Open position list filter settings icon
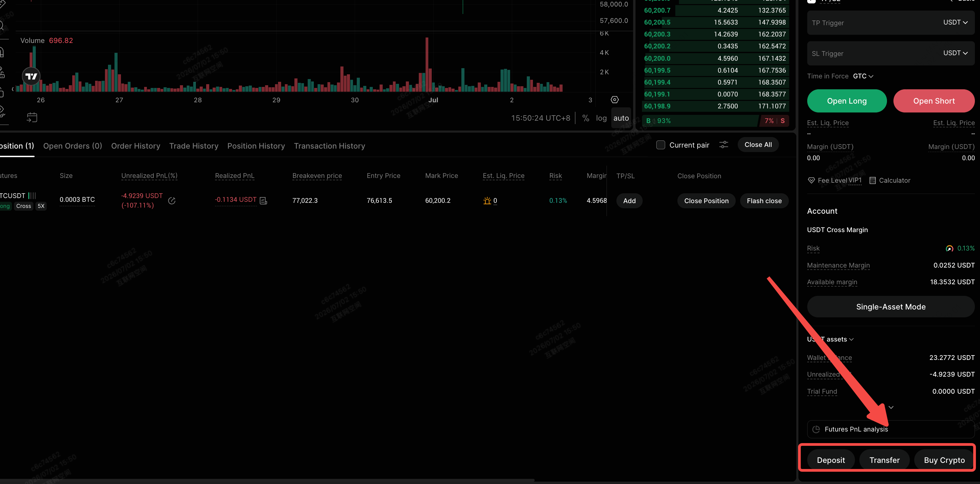This screenshot has height=484, width=980. click(x=724, y=145)
